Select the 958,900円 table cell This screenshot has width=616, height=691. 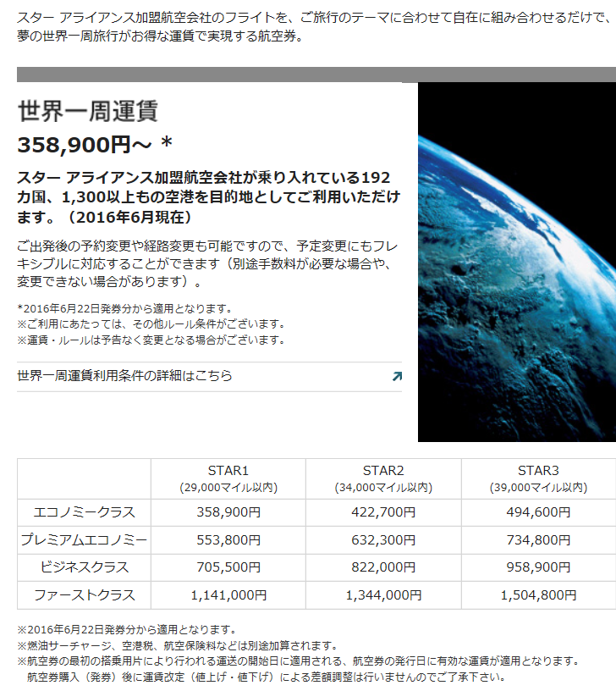click(x=538, y=567)
